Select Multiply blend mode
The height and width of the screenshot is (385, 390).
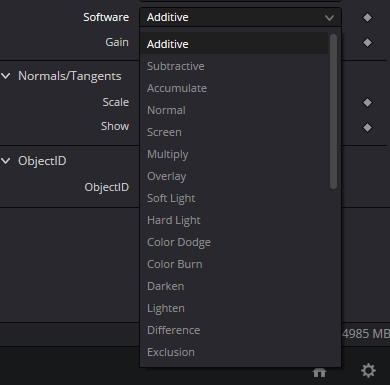pos(234,154)
